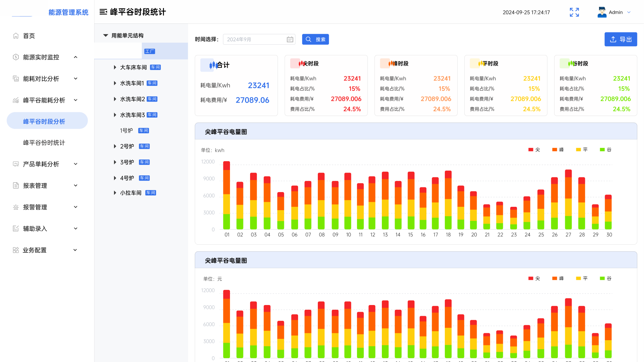Toggle the 谷 legend in kWh chart

point(605,150)
